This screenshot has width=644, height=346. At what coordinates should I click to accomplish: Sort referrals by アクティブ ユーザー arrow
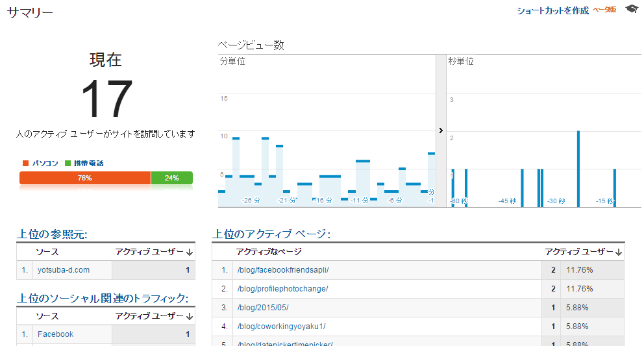pos(190,253)
